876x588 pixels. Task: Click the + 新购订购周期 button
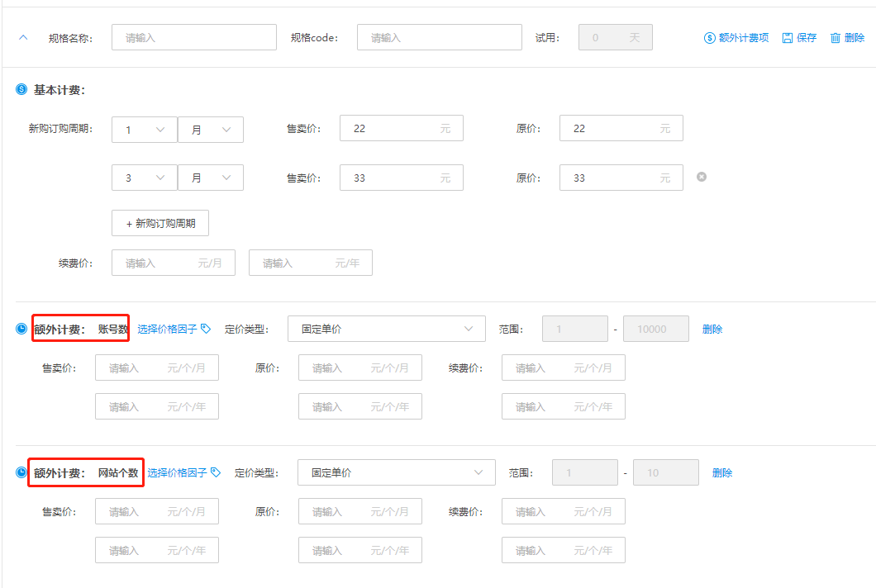pyautogui.click(x=160, y=223)
